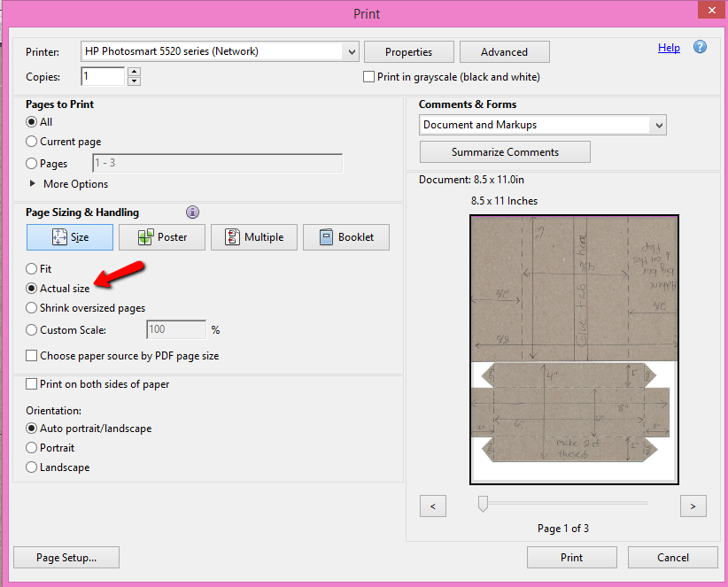Click the Help link
This screenshot has width=728, height=587.
point(669,48)
